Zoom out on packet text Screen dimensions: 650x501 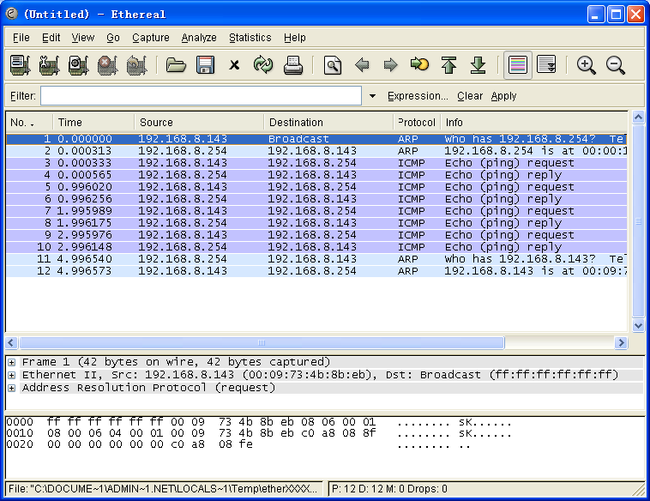615,65
